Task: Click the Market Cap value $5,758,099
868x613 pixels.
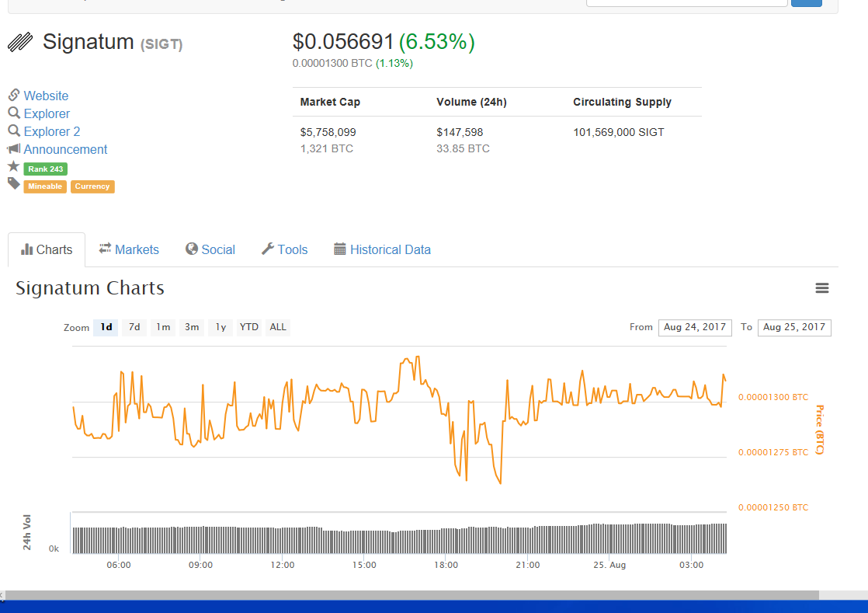Action: [328, 132]
